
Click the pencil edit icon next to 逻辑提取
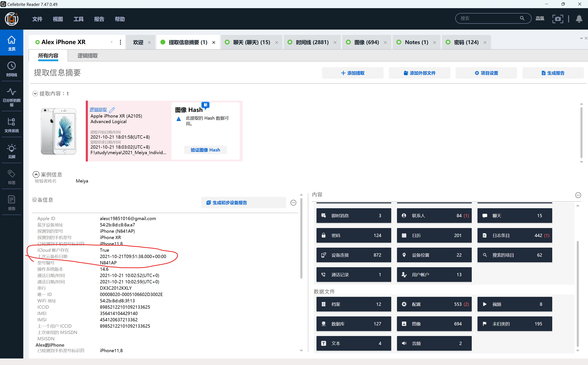(x=112, y=110)
